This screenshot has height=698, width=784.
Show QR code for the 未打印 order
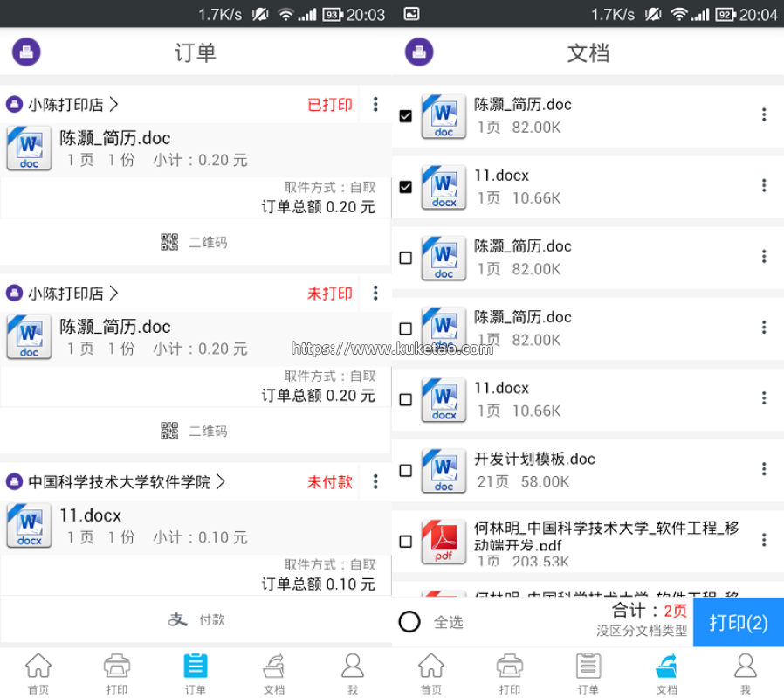(195, 431)
